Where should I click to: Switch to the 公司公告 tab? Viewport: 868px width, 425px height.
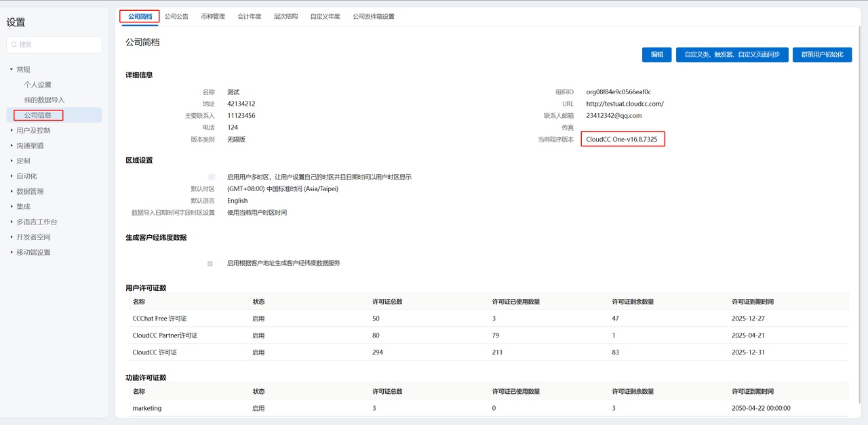(x=176, y=16)
